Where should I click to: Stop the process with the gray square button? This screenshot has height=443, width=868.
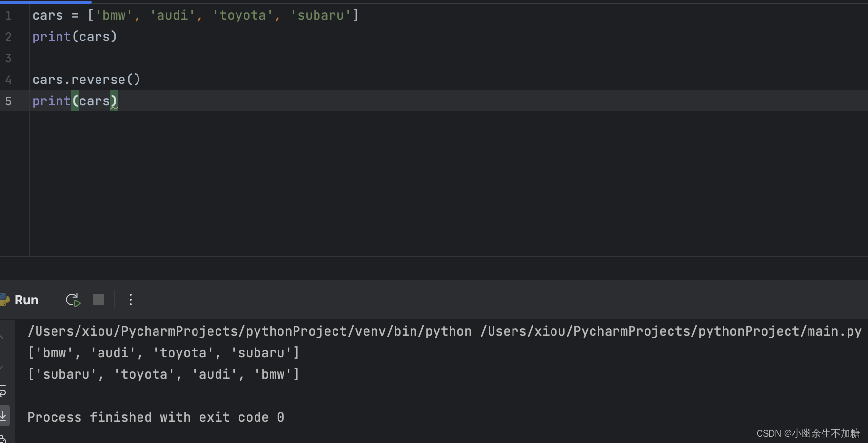[x=99, y=300]
